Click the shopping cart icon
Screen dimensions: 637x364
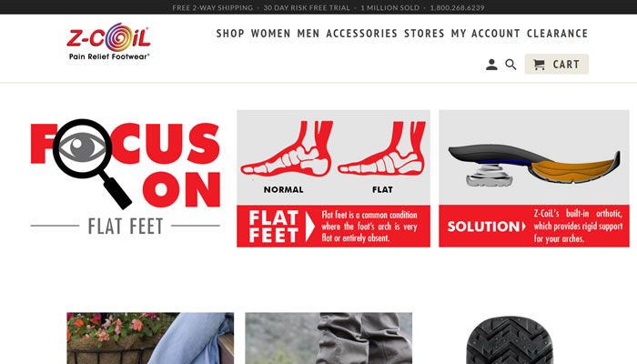point(539,65)
